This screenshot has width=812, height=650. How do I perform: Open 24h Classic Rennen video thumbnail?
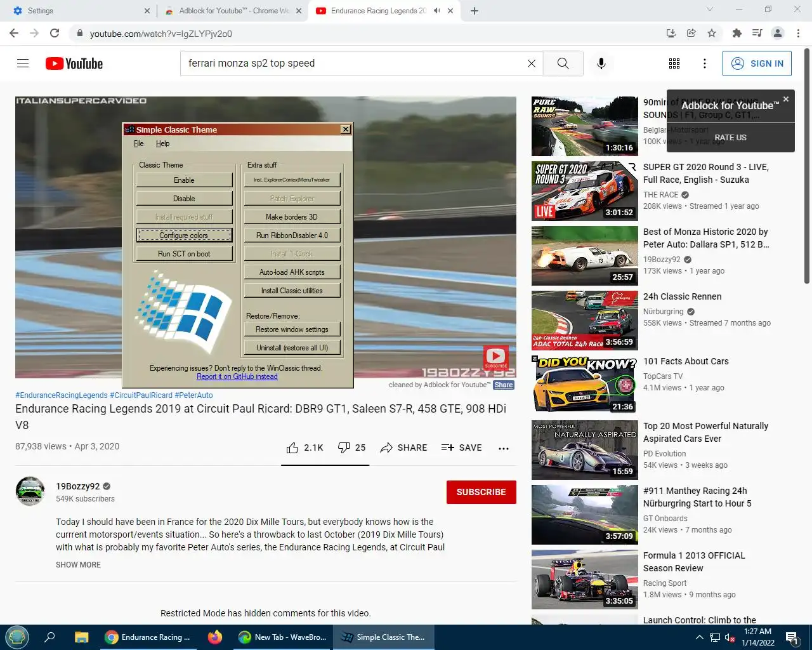click(585, 320)
